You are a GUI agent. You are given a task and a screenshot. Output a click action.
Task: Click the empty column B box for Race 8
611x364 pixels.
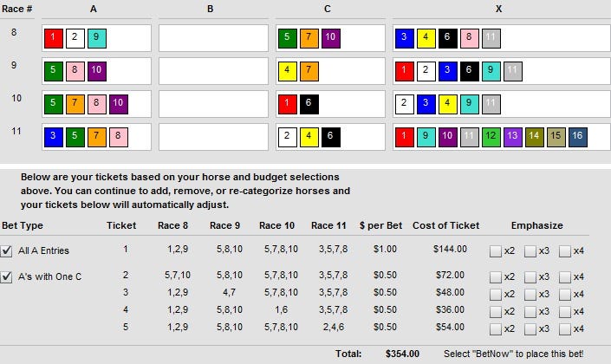(x=213, y=38)
